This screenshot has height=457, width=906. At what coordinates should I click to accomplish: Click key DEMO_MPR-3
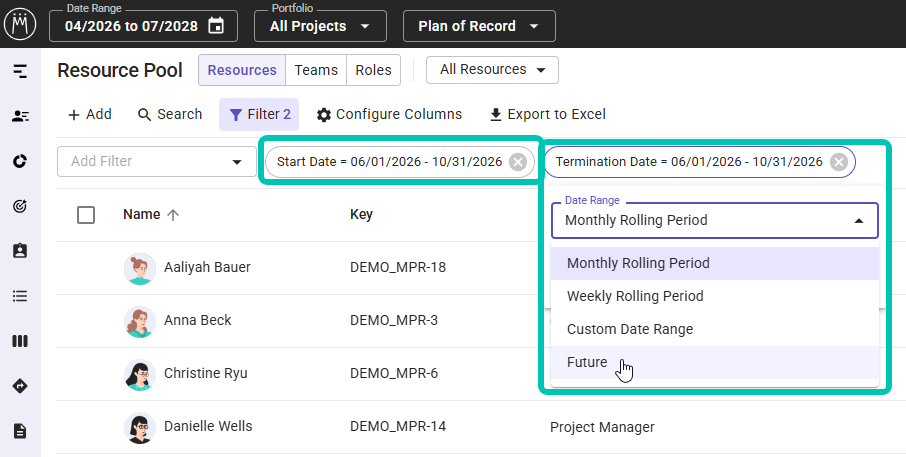click(x=394, y=320)
